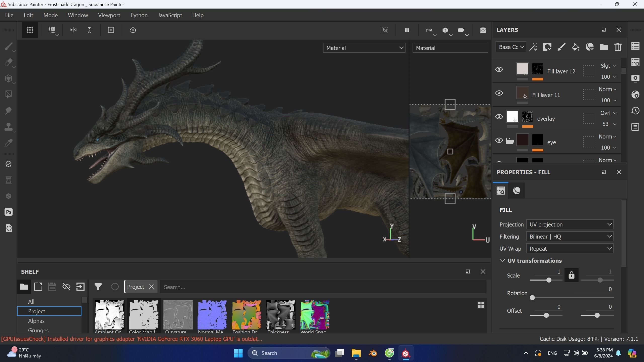Toggle the viewport hide-overlay icon left of pause
The width and height of the screenshot is (644, 362).
coord(385,30)
